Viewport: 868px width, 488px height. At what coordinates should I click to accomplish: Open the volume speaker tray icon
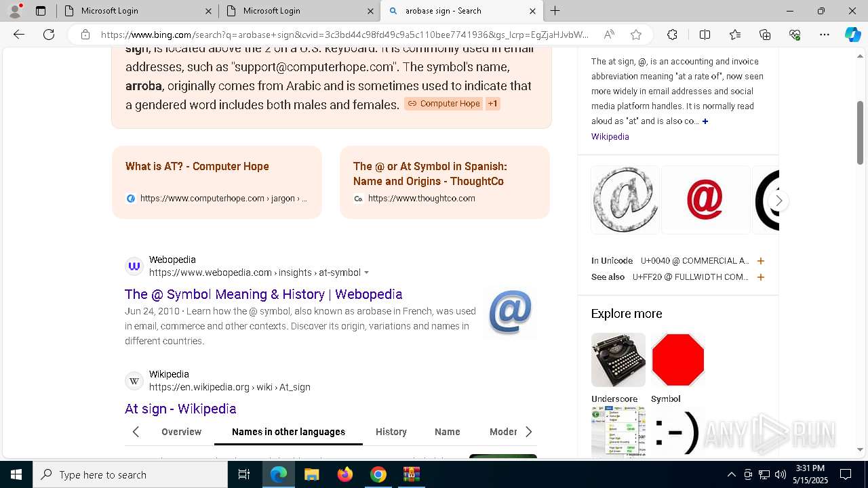click(x=781, y=474)
